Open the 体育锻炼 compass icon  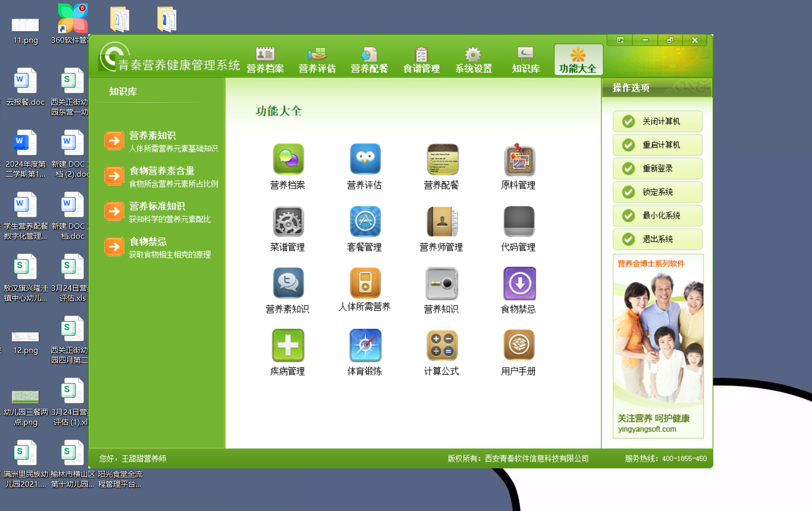click(365, 345)
